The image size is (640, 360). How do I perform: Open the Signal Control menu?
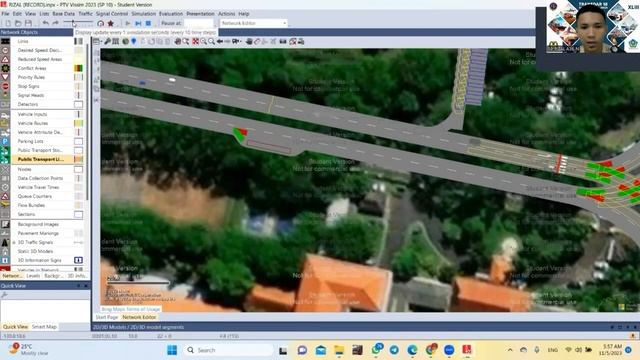[x=112, y=14]
